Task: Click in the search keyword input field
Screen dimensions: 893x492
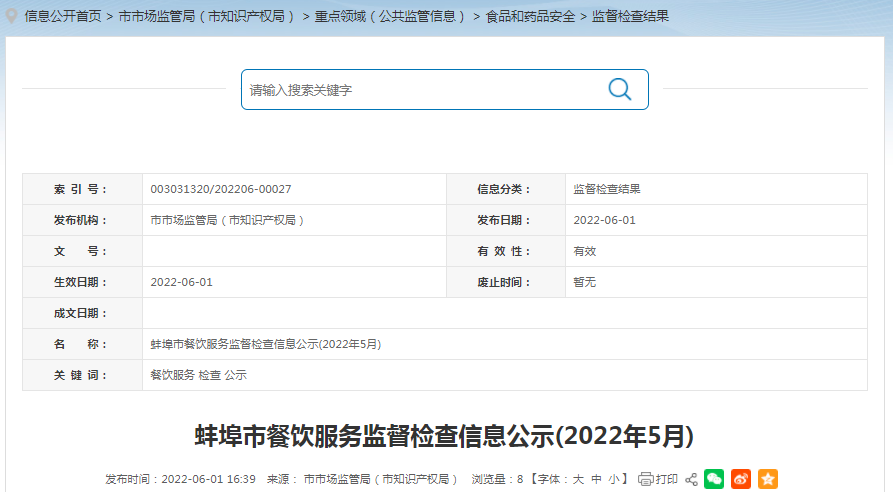Action: pos(420,89)
